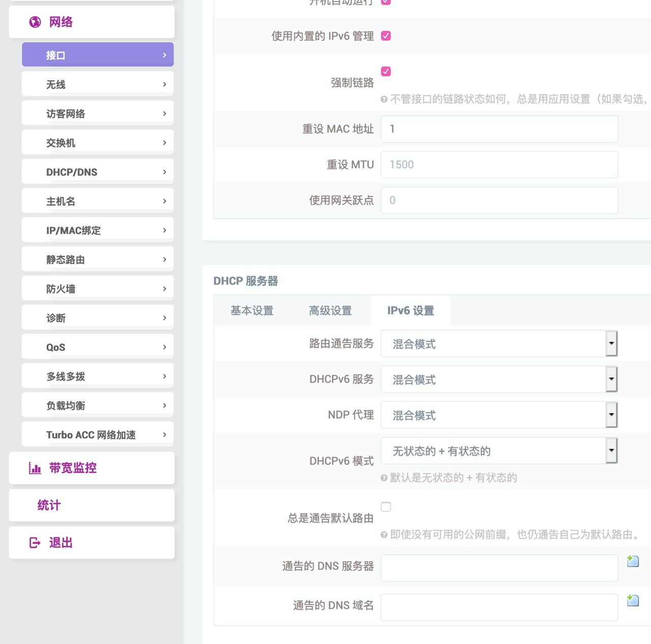Click the bar chart icon beside 带宽监控
Viewport: 651px width, 644px height.
[x=35, y=468]
